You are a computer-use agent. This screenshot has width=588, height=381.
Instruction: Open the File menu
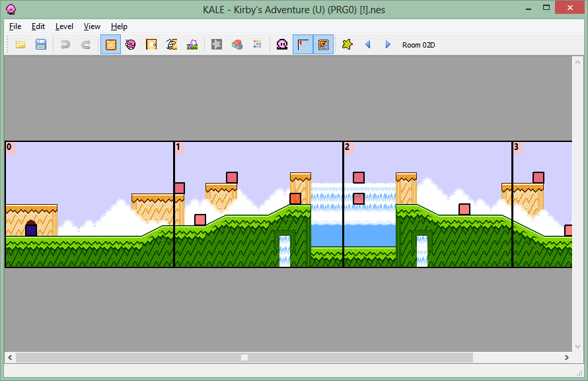point(15,26)
